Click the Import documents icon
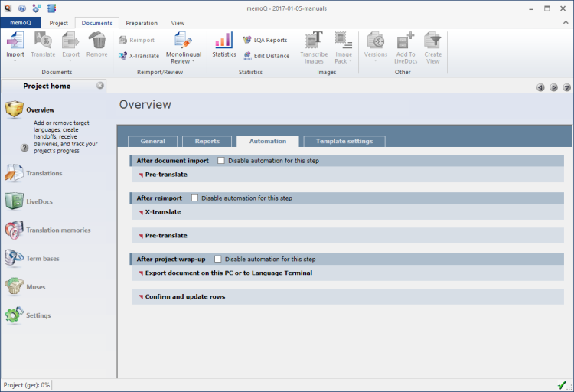The width and height of the screenshot is (574, 392). point(15,41)
